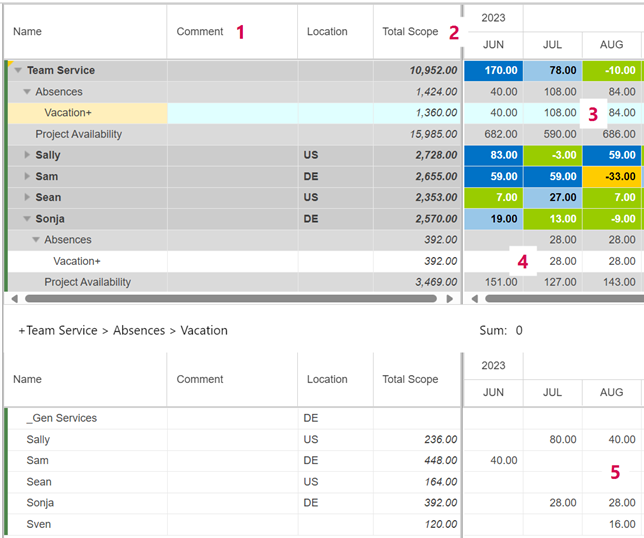Viewport: 644px width, 538px height.
Task: Click the upper Location column header
Action: click(327, 32)
